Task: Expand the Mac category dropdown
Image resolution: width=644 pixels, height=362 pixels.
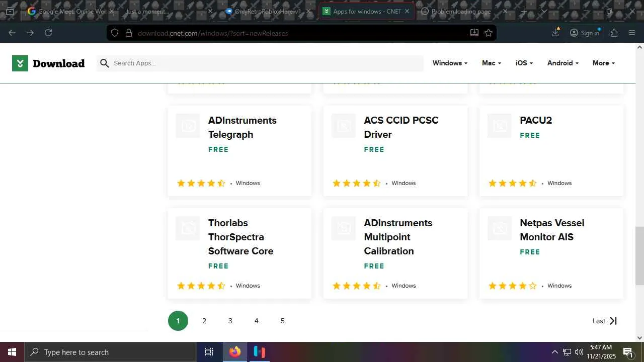Action: click(492, 63)
